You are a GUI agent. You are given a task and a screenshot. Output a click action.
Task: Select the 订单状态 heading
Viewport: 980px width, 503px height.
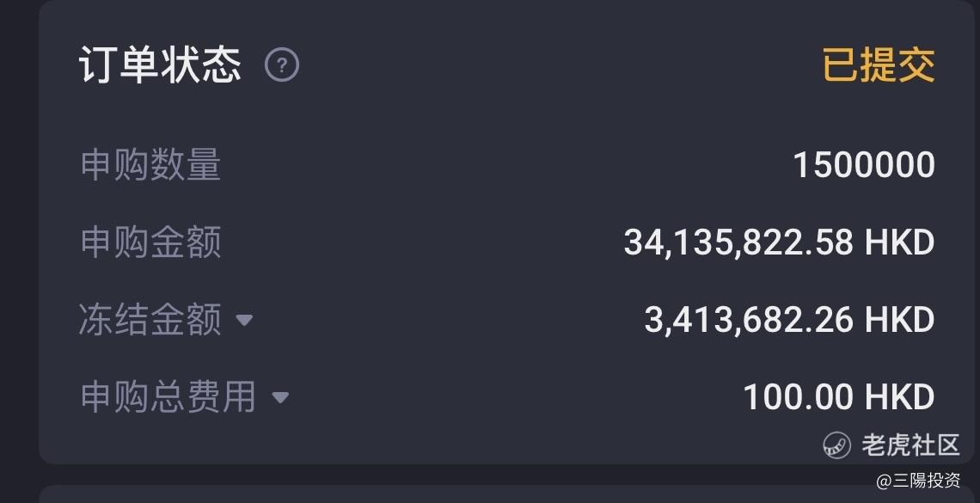[x=160, y=65]
